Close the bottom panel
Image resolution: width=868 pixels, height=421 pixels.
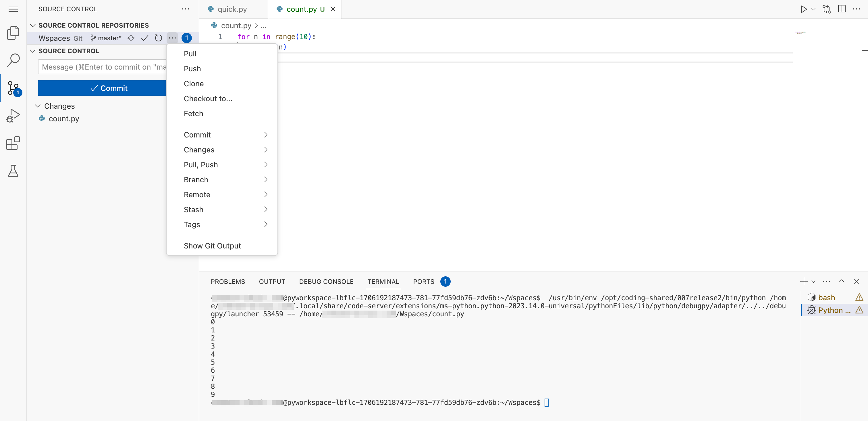pos(857,281)
